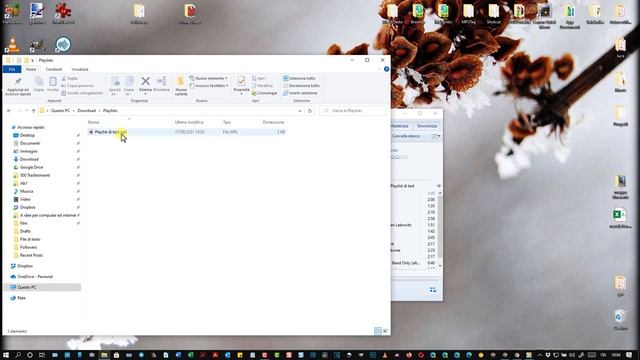
Task: Select the Playlist di test file
Action: (x=186, y=132)
